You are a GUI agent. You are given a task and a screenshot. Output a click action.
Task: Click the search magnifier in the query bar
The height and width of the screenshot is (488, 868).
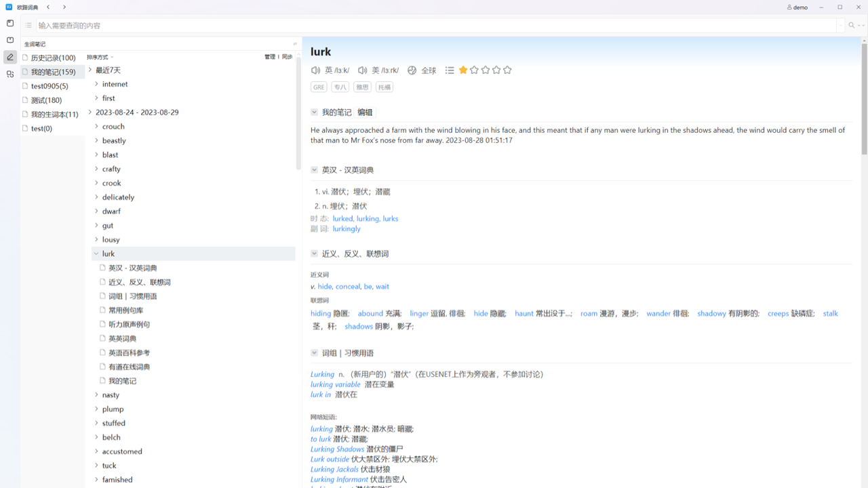850,25
